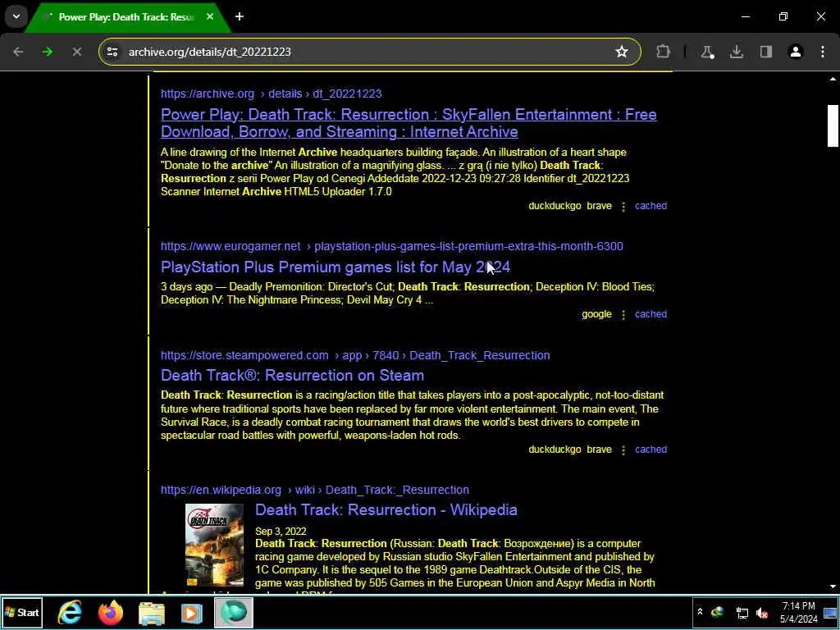This screenshot has height=630, width=840.
Task: Open a new browser tab
Action: (240, 17)
